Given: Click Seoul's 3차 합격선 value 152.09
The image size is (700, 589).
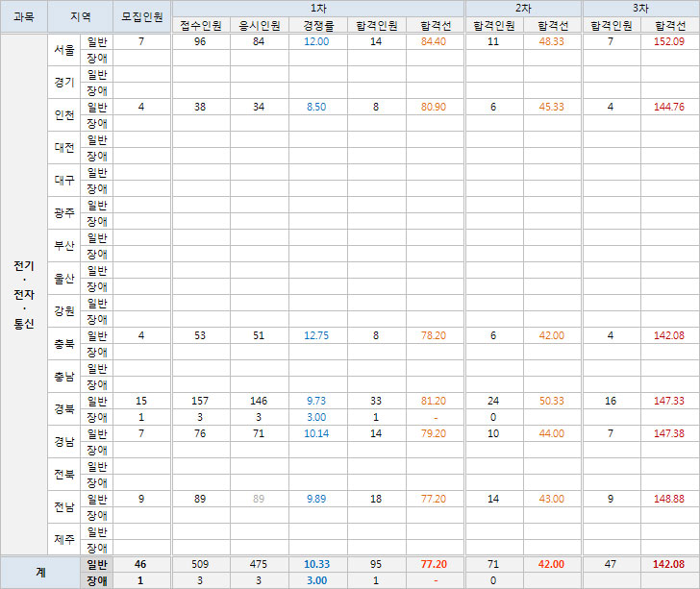Looking at the screenshot, I should (669, 41).
